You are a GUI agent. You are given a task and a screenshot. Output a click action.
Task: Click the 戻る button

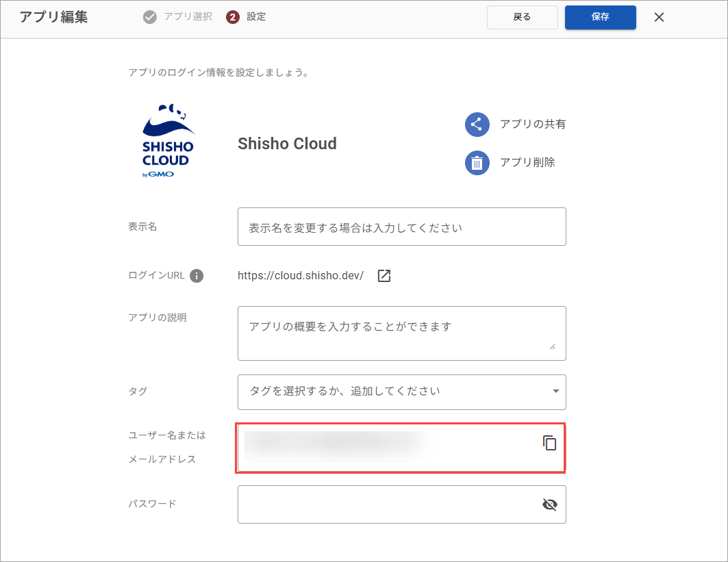pos(522,17)
